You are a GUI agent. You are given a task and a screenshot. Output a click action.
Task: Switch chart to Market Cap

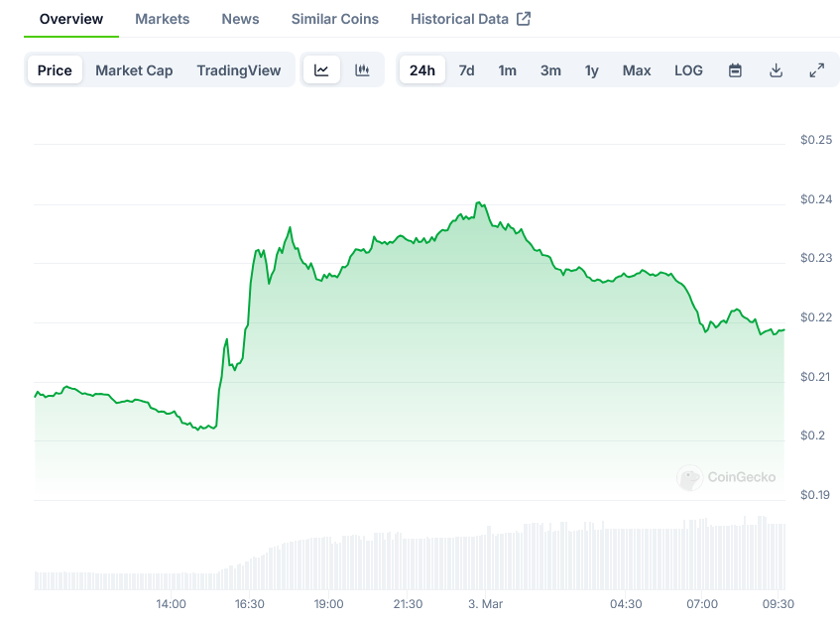pyautogui.click(x=134, y=70)
